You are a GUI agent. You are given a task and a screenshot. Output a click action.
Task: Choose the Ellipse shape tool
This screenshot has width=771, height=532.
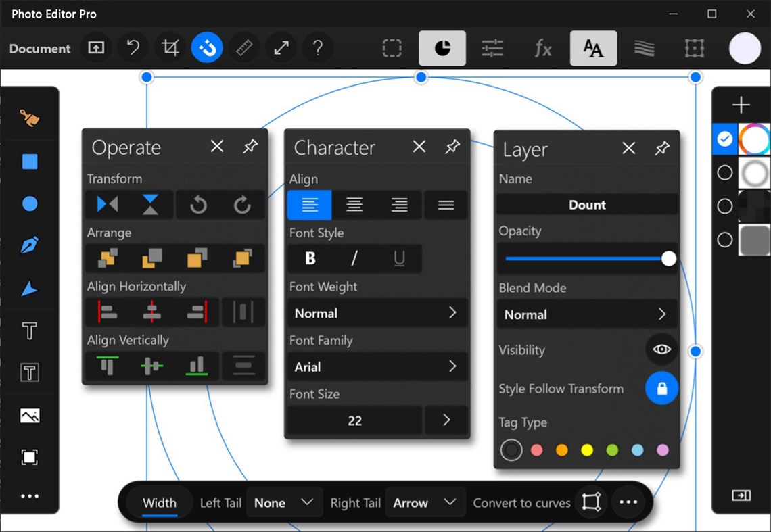point(30,203)
